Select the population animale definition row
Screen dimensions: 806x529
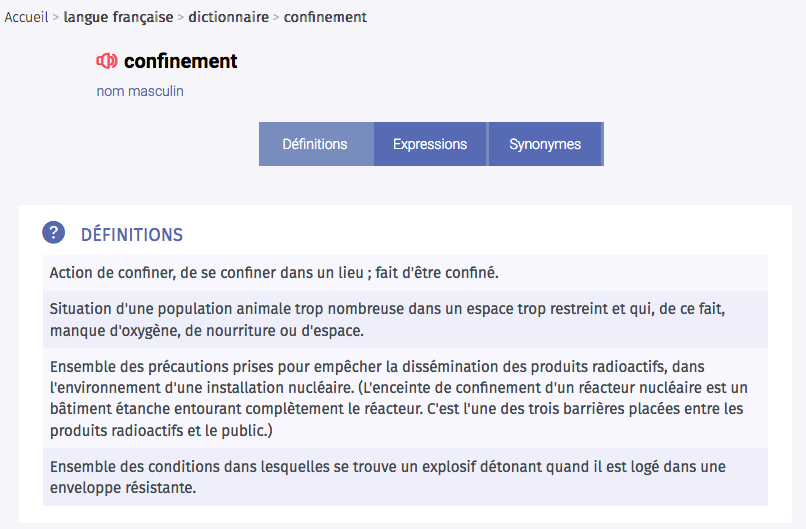(x=405, y=319)
